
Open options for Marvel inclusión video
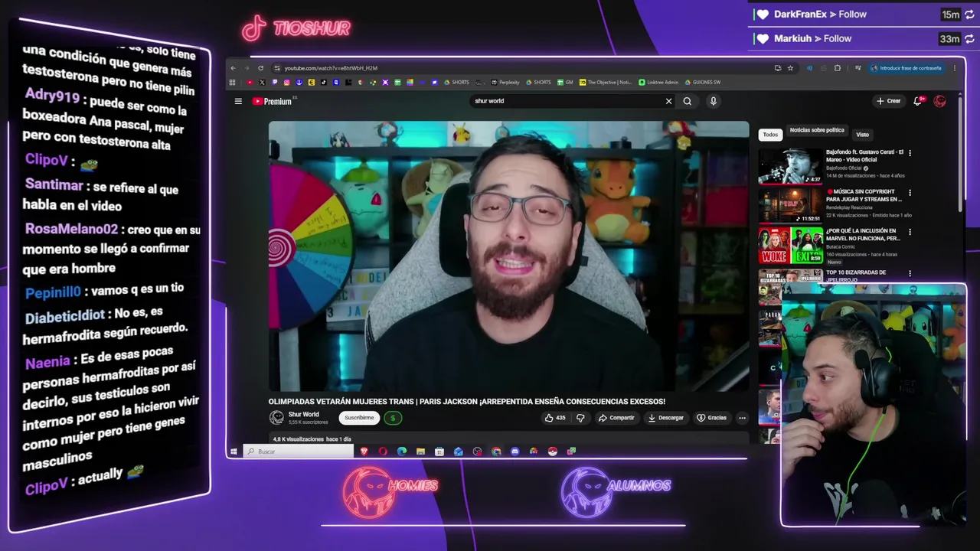(x=910, y=232)
